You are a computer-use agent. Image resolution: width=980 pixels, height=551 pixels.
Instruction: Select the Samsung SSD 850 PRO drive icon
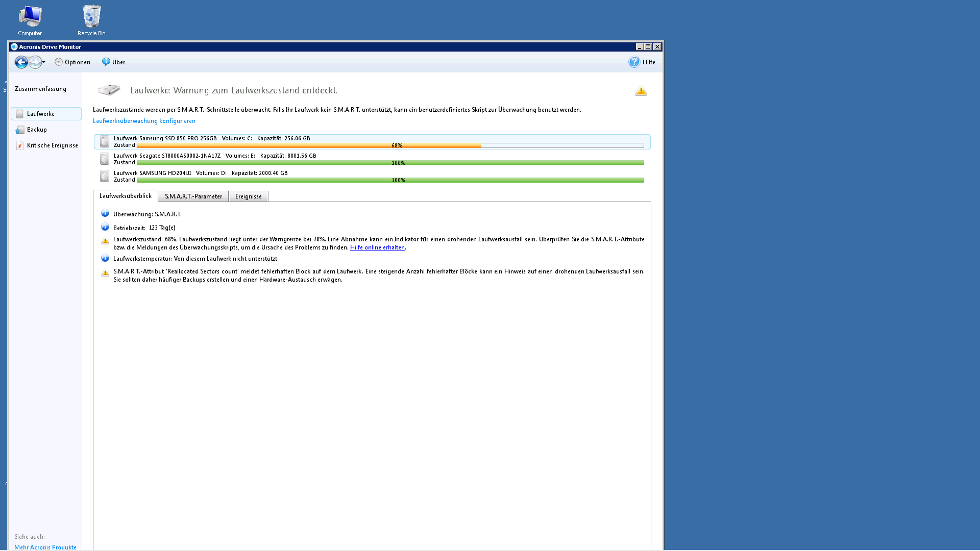pos(105,142)
